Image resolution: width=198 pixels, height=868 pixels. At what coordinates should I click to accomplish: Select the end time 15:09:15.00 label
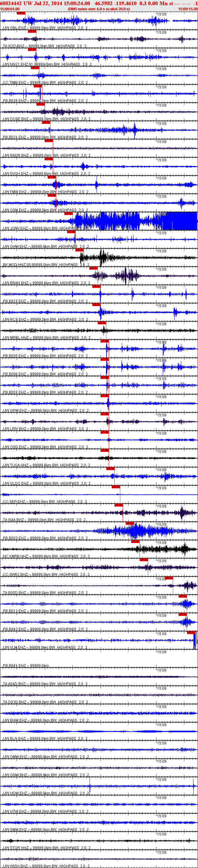[x=188, y=9]
